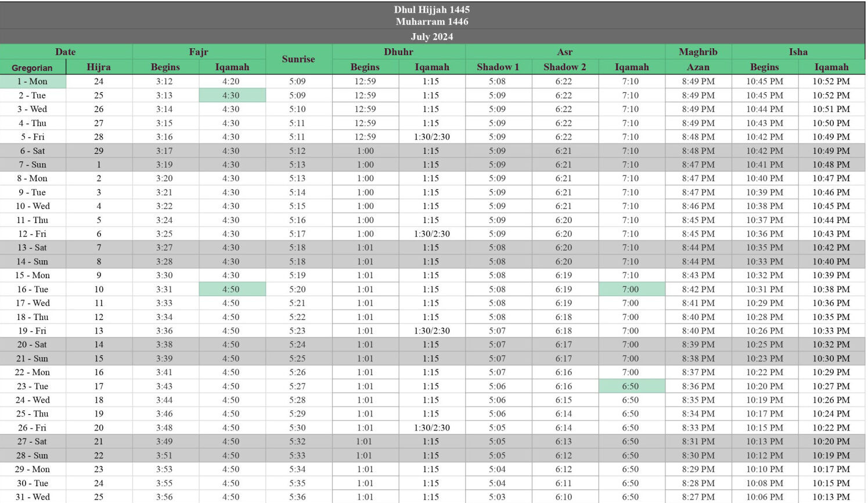Image resolution: width=868 pixels, height=503 pixels.
Task: Select Hijra day 1 in the 7 - Sun row
Action: [99, 165]
